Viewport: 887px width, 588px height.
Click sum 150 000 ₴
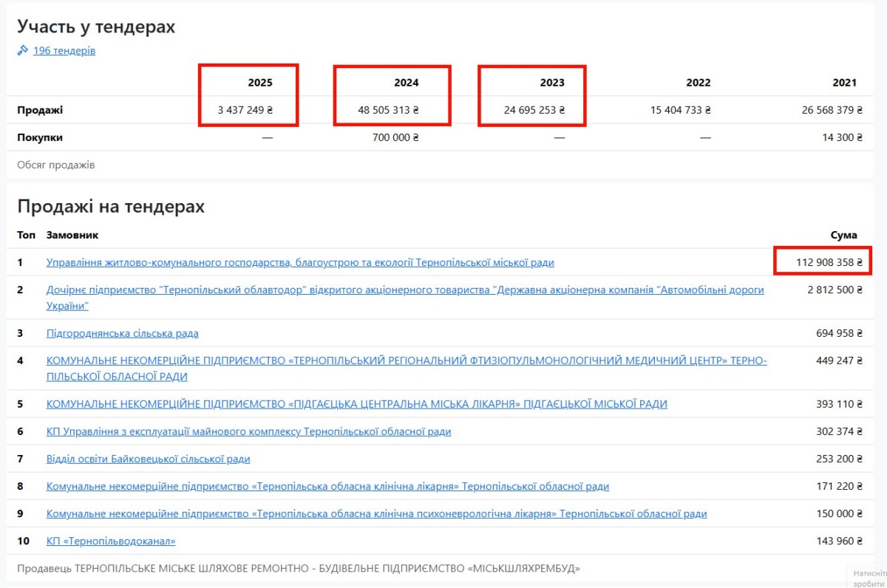click(x=840, y=513)
